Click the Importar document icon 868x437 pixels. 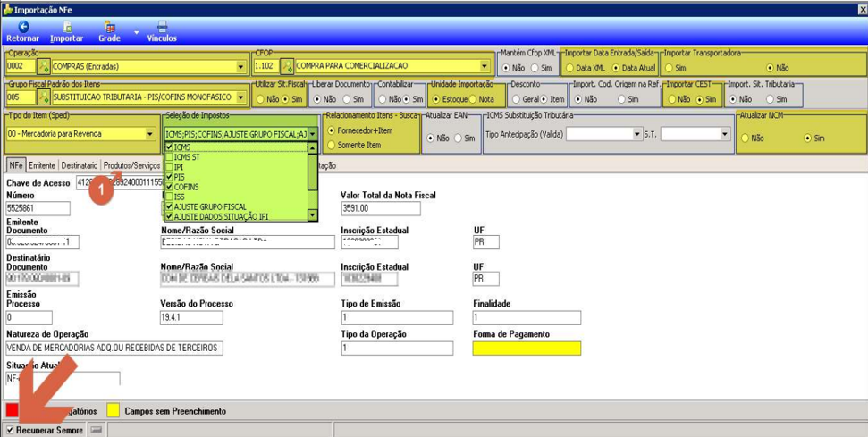pos(67,26)
